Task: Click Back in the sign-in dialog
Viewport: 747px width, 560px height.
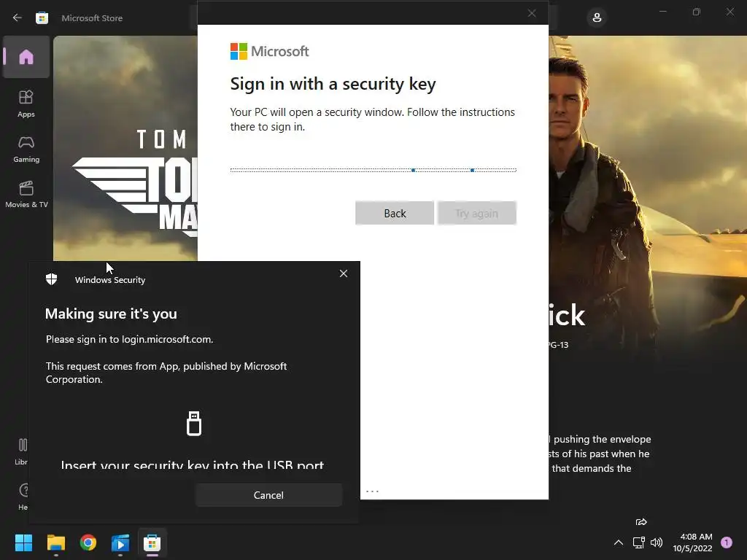Action: point(395,213)
